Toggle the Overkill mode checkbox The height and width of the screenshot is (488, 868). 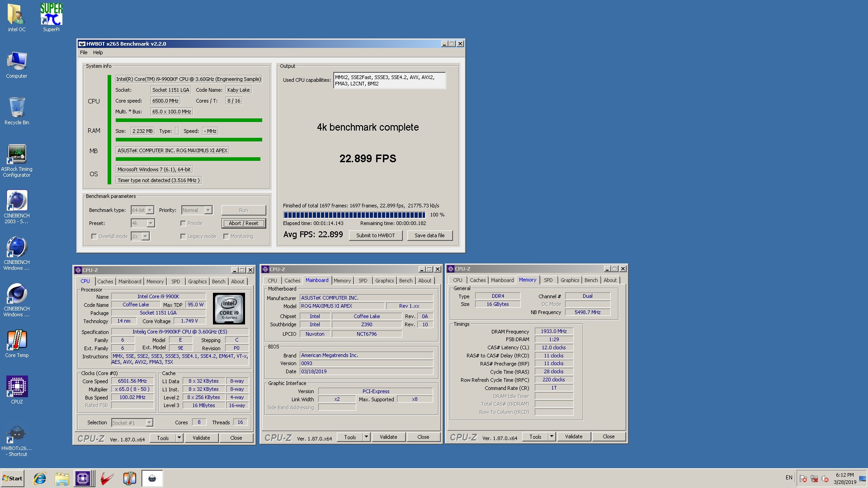[x=94, y=236]
